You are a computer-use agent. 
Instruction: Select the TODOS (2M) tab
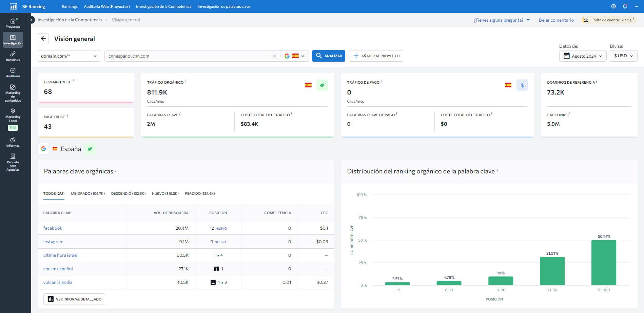[x=54, y=193]
